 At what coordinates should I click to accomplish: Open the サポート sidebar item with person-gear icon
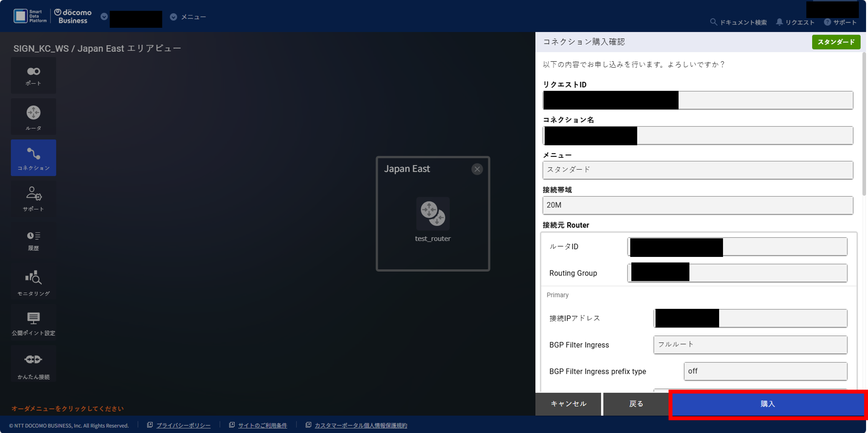33,199
